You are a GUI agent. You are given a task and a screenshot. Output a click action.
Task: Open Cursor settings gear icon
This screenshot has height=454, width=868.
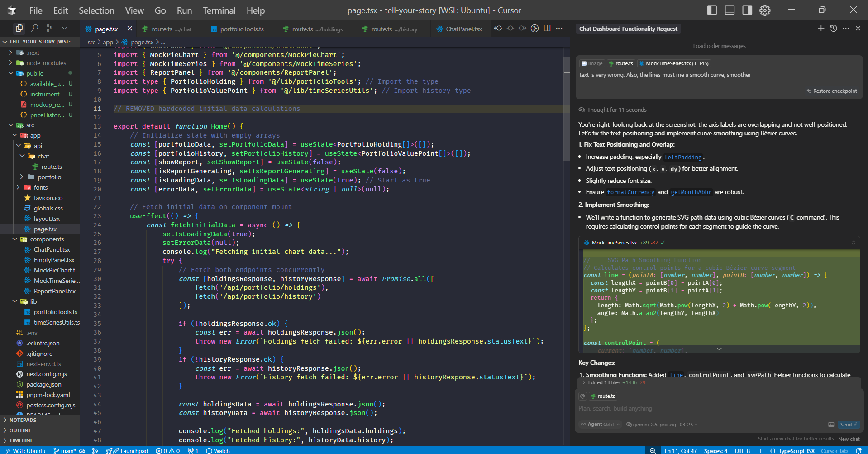[x=765, y=10]
